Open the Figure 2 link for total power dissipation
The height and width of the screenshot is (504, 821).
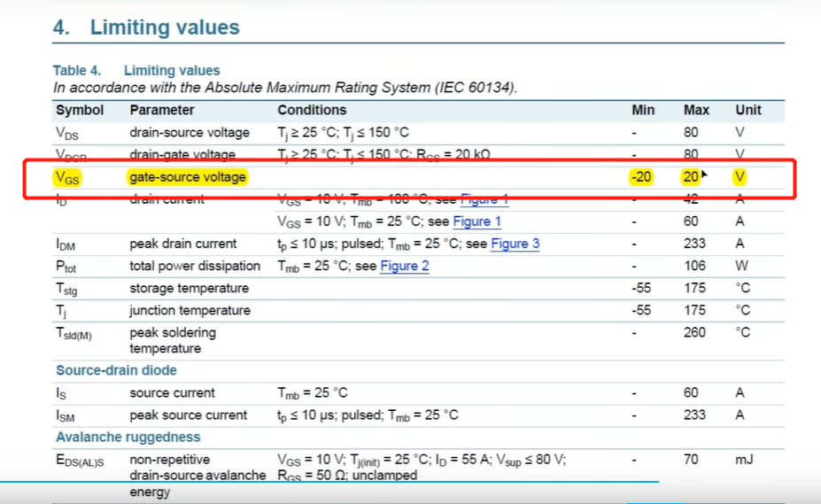pyautogui.click(x=405, y=266)
